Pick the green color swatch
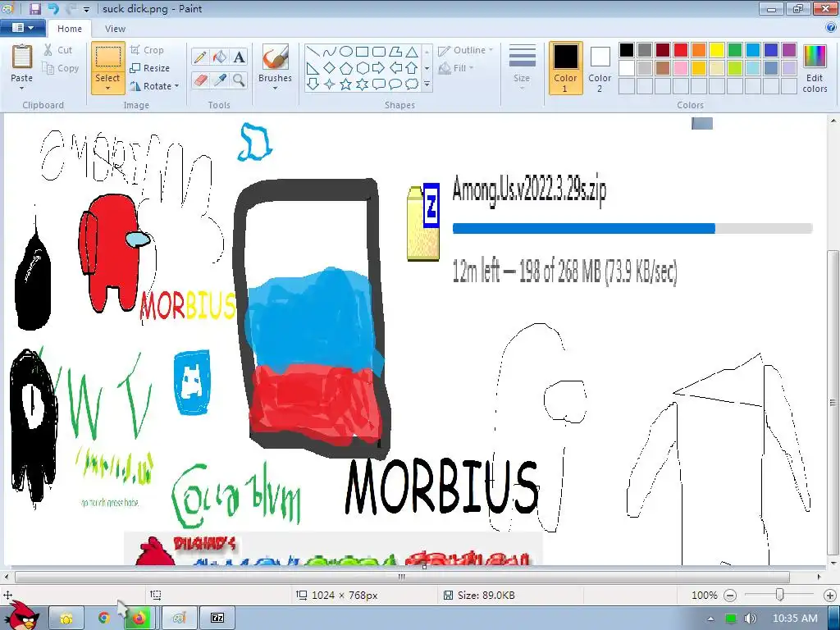Viewport: 840px width, 630px height. pyautogui.click(x=735, y=50)
